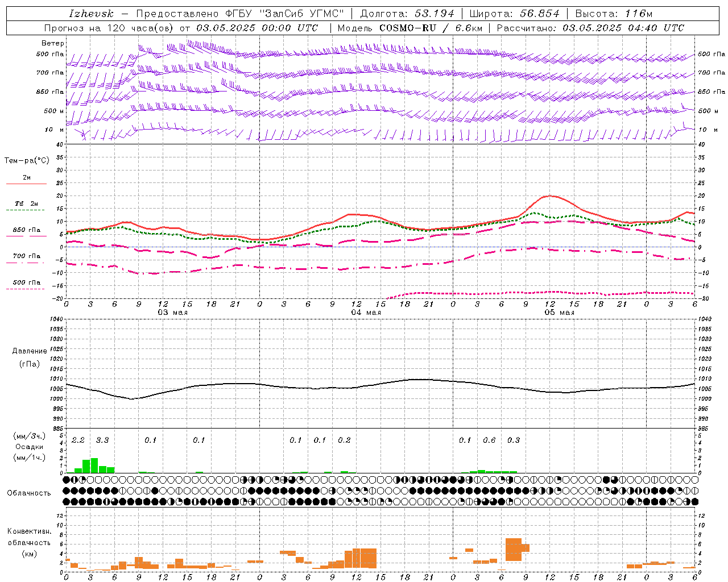The width and height of the screenshot is (728, 582).
Task: Select the 'Рассчитано: 03.05.2025 04:40 UTC' timestamp
Action: 590,28
